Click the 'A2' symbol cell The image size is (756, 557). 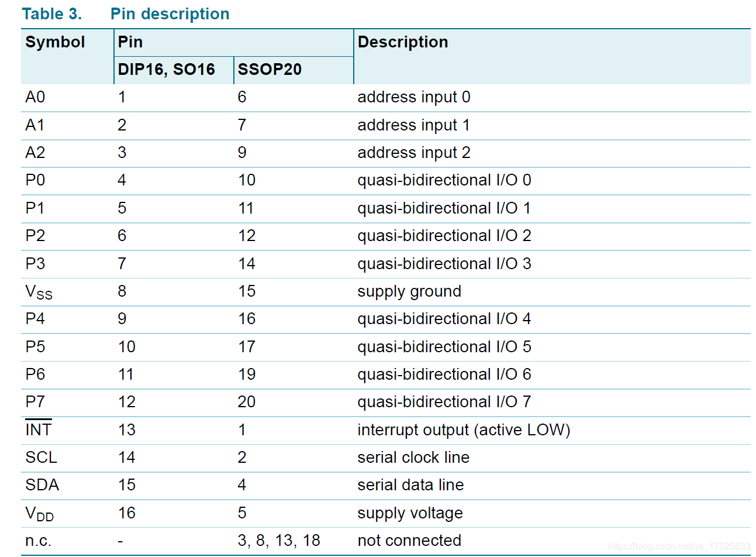coord(35,153)
